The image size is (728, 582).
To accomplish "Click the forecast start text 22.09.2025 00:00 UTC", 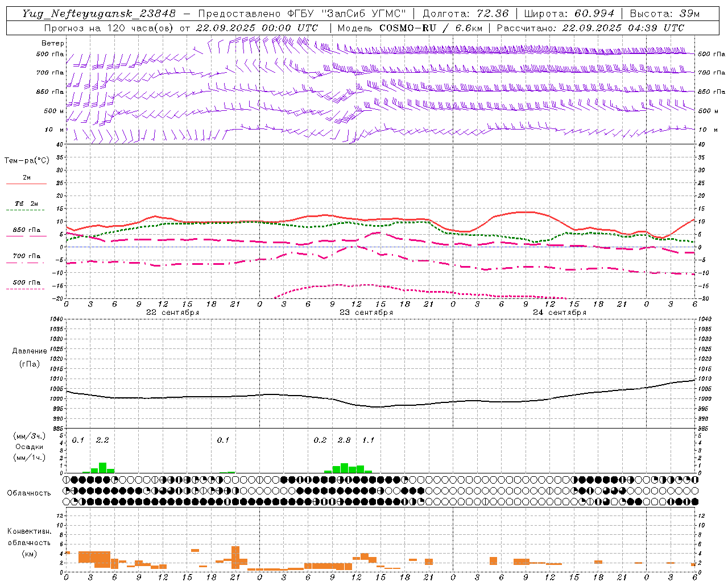I will coord(257,28).
